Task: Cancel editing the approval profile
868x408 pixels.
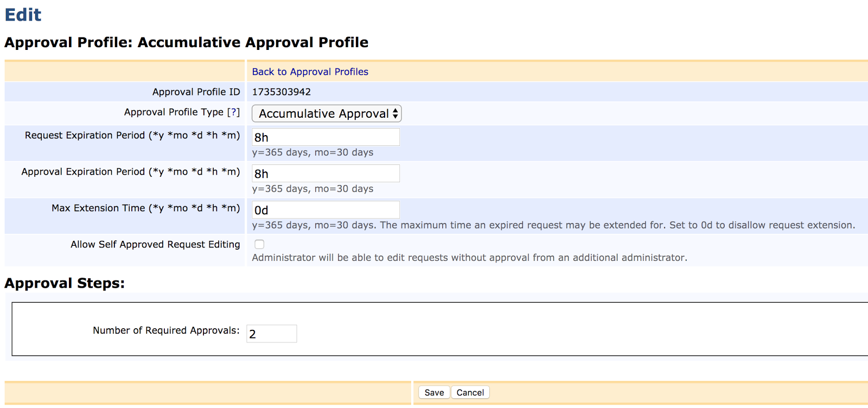Action: 470,392
